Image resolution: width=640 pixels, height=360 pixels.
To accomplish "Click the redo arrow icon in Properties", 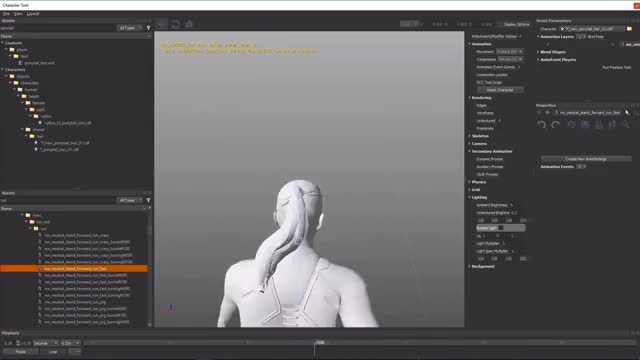I will coord(556,124).
